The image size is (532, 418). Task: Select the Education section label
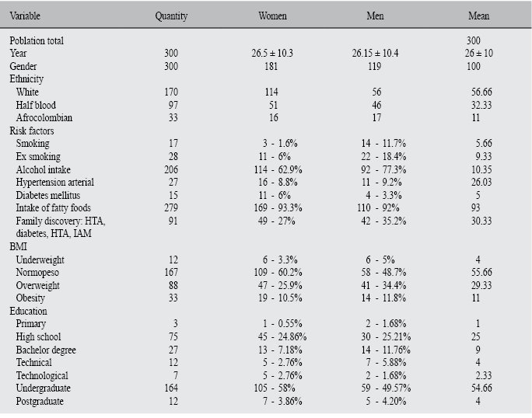[x=28, y=311]
